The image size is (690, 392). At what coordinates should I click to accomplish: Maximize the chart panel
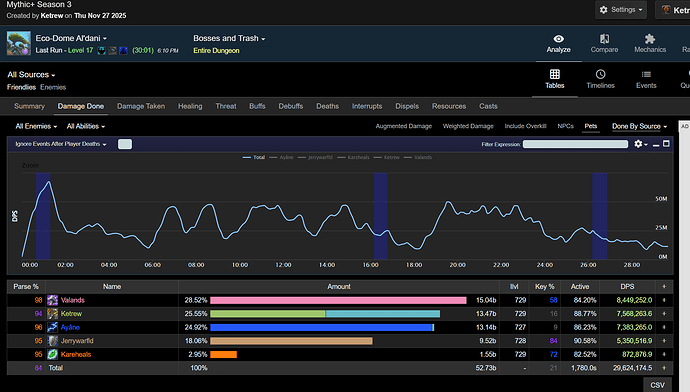666,144
